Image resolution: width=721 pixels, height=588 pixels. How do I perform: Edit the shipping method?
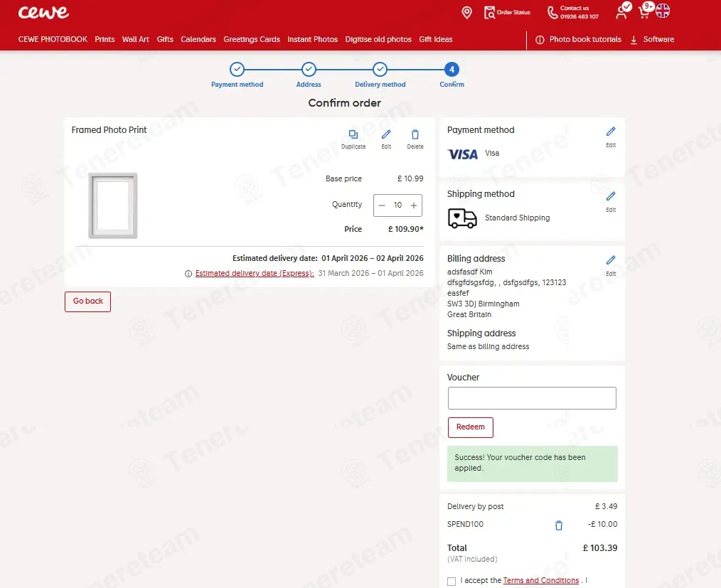click(611, 201)
